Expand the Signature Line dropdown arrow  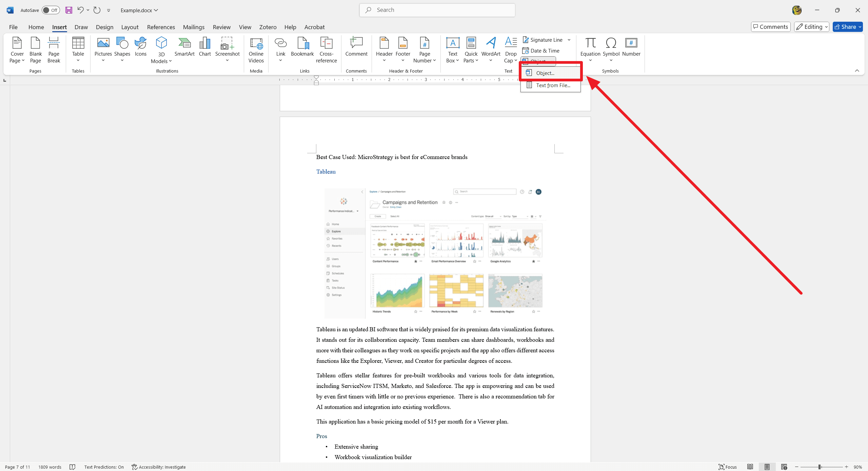[x=569, y=40]
